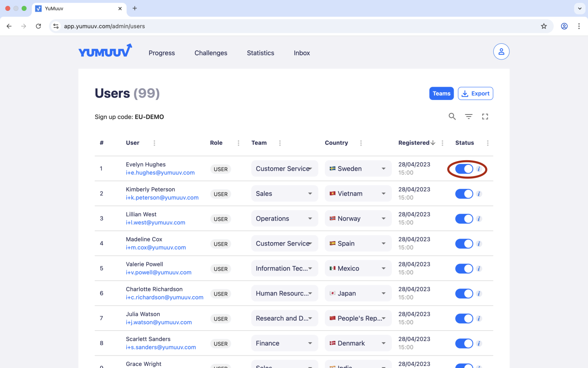Screen dimensions: 588x368
Task: Click info icon for Charlotte Richardson
Action: click(479, 294)
